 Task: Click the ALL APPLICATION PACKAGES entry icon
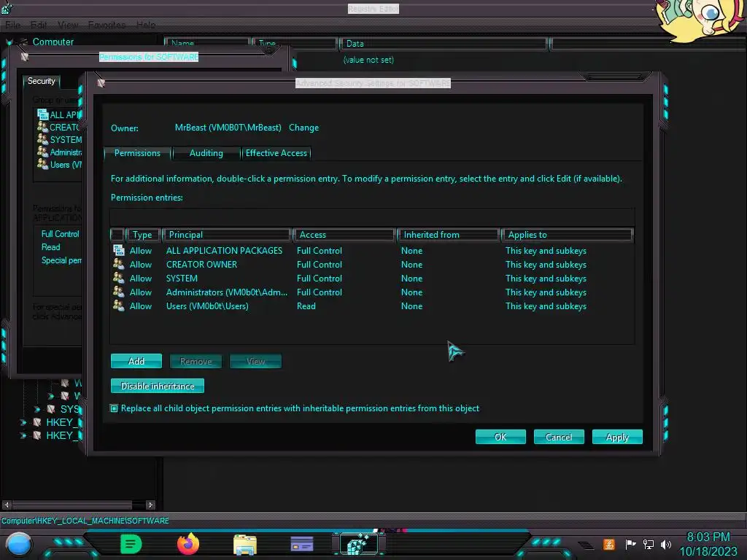(119, 250)
